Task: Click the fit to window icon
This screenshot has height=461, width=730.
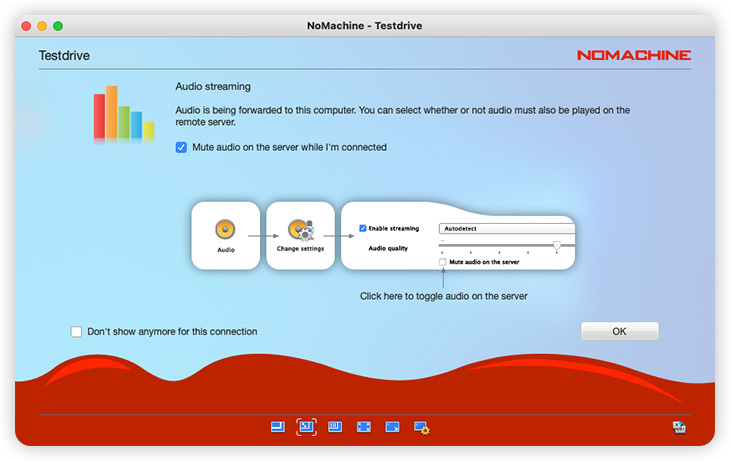Action: [278, 427]
